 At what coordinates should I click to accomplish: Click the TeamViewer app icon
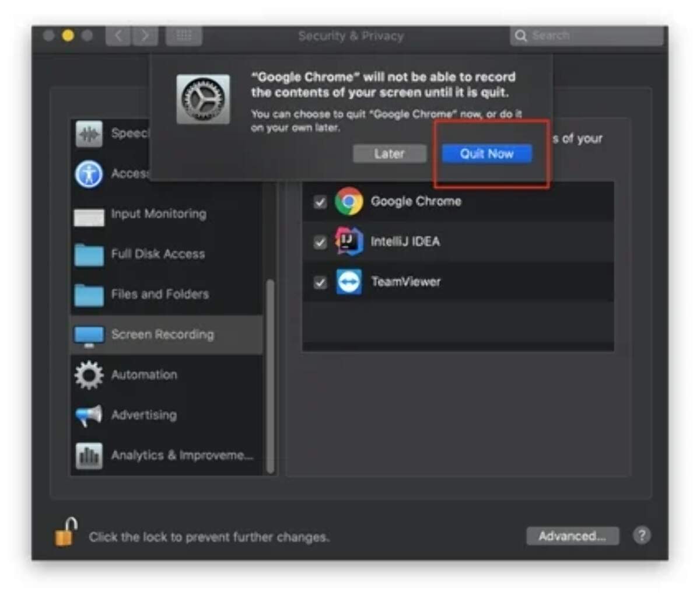(x=349, y=282)
